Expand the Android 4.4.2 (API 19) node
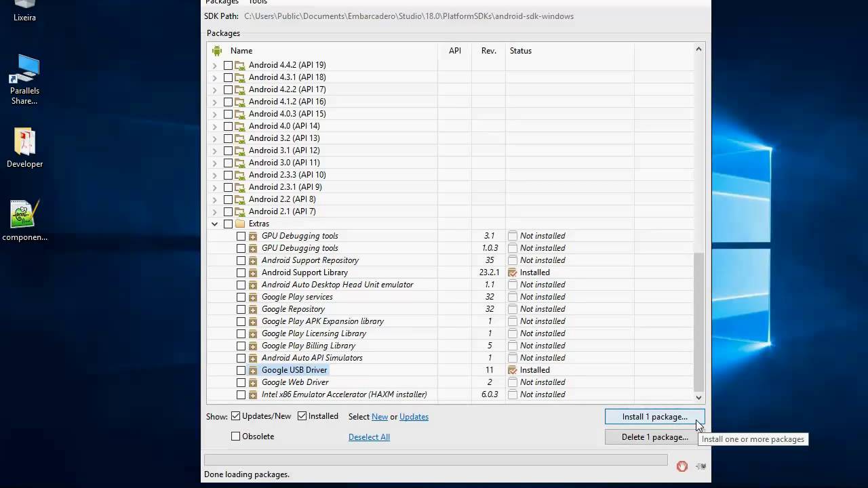Screen dimensions: 868x488 (x=215, y=65)
